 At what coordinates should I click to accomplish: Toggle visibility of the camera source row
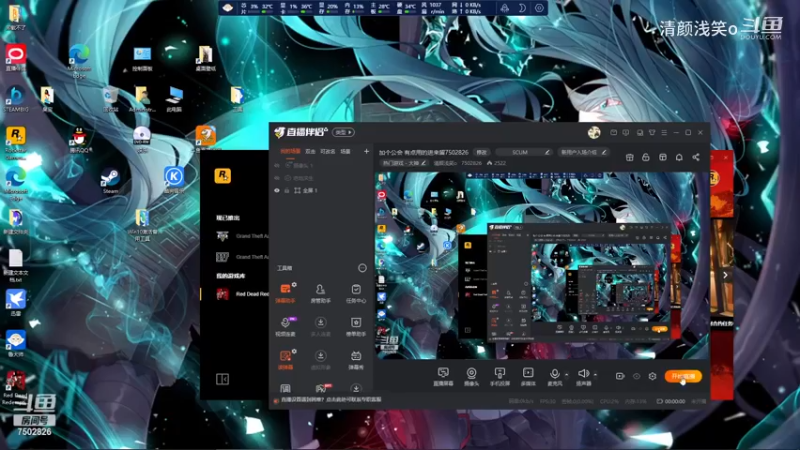coord(277,165)
